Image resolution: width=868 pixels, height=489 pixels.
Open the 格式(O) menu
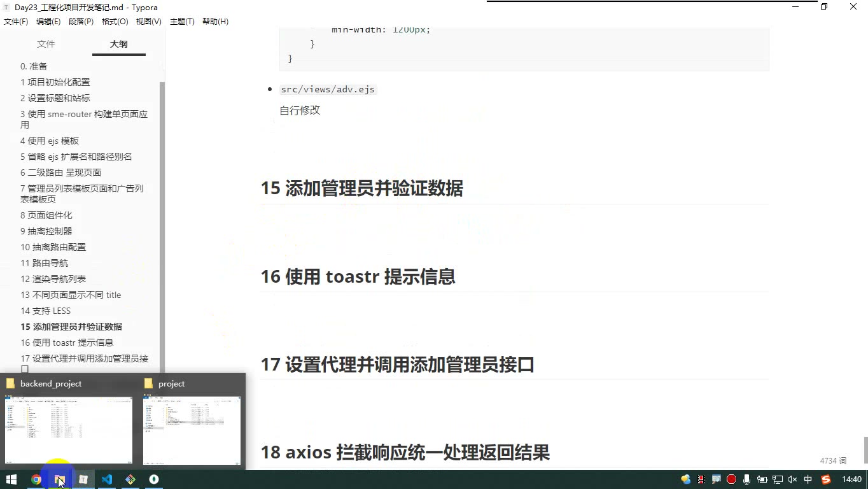(115, 22)
